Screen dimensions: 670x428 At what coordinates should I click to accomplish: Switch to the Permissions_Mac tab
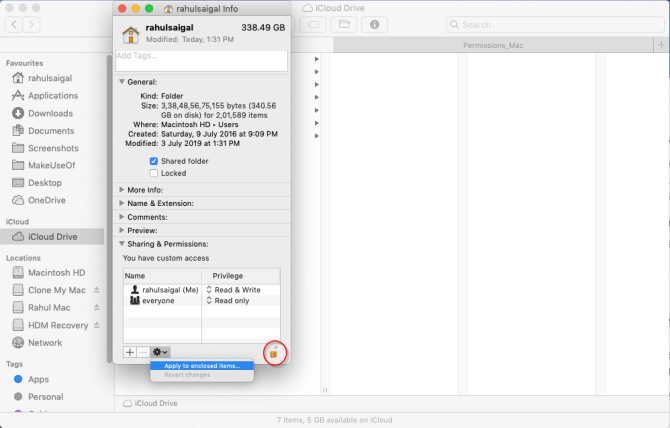(x=492, y=45)
